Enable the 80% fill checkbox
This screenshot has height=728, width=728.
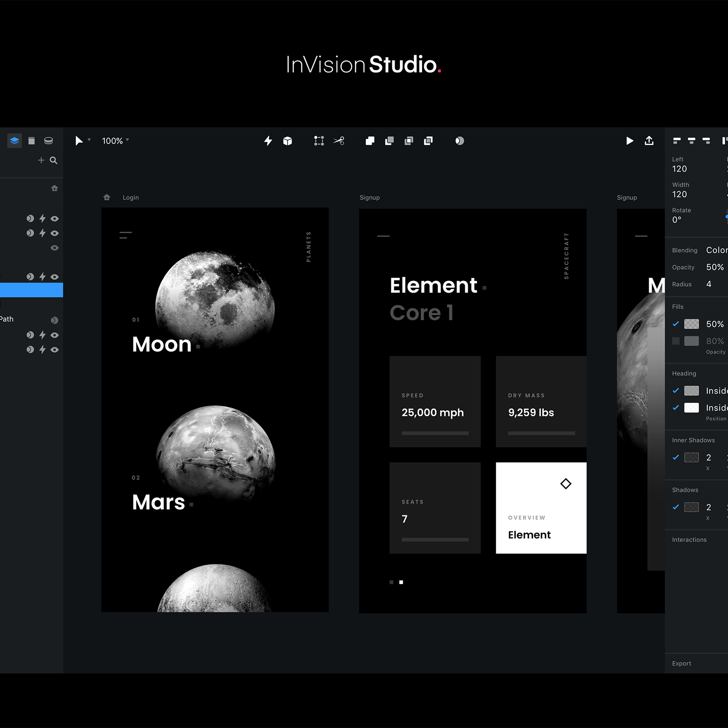675,341
